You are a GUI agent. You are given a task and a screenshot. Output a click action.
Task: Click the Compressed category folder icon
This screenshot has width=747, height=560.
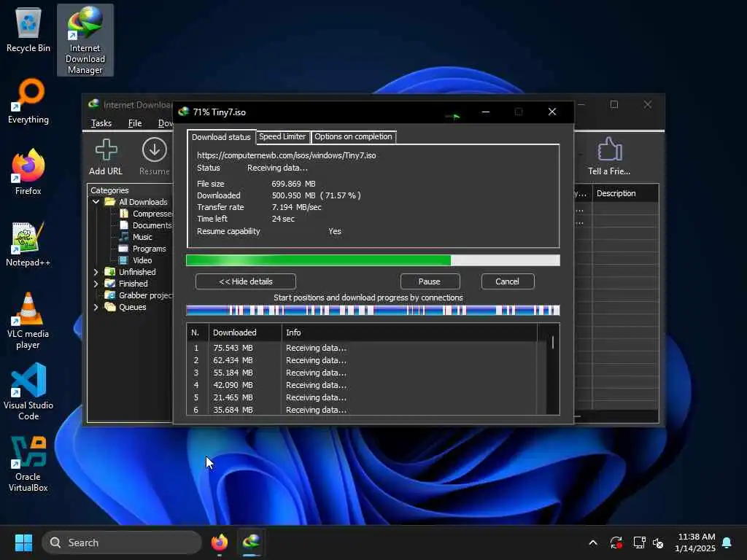(x=124, y=214)
